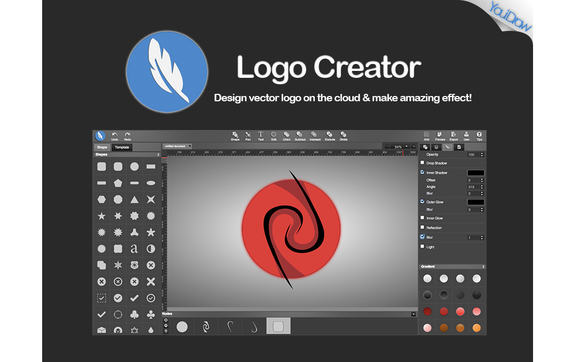Pick the triangle shape
This screenshot has width=580, height=362.
[x=134, y=200]
